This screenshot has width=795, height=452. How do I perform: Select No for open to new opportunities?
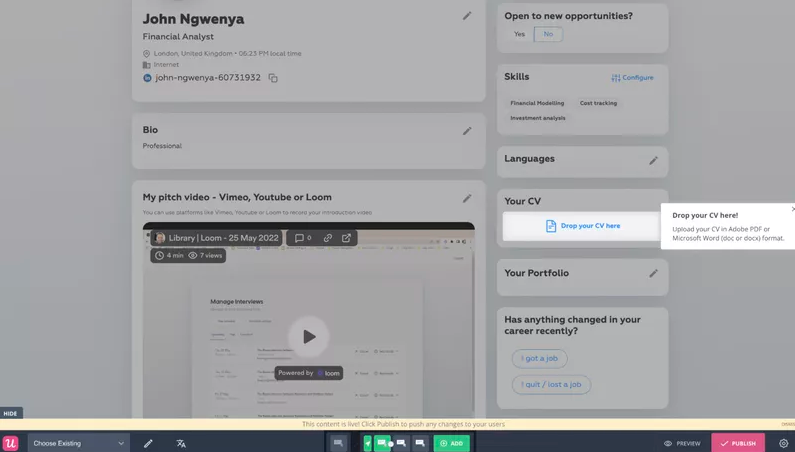548,34
